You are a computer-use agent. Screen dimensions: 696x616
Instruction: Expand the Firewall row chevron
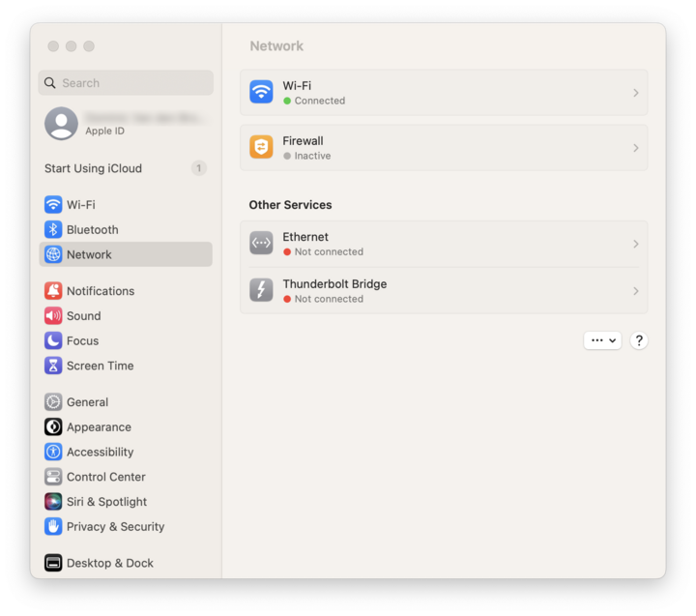[635, 148]
